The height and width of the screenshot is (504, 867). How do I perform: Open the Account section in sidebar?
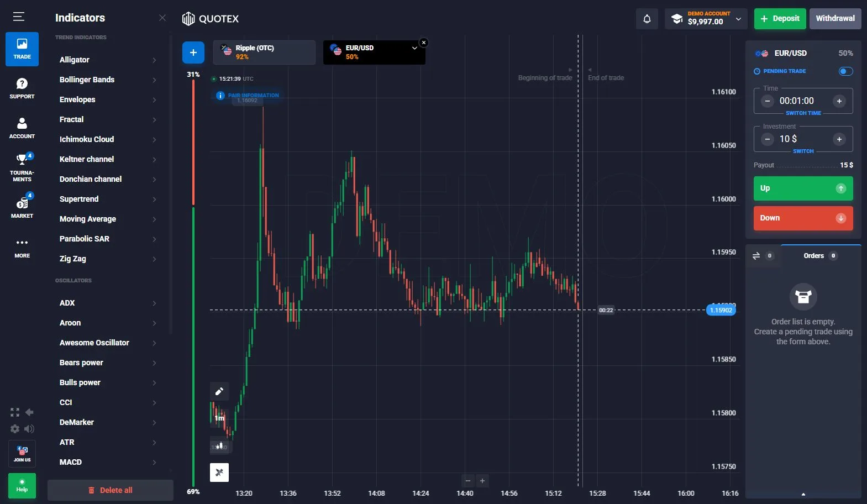click(x=22, y=128)
